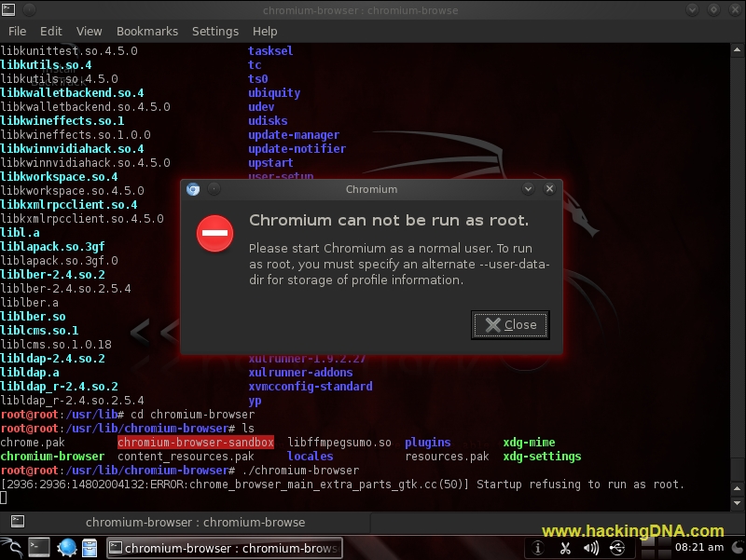The image size is (746, 560).
Task: Click the red error stop icon in dialog
Action: click(215, 234)
